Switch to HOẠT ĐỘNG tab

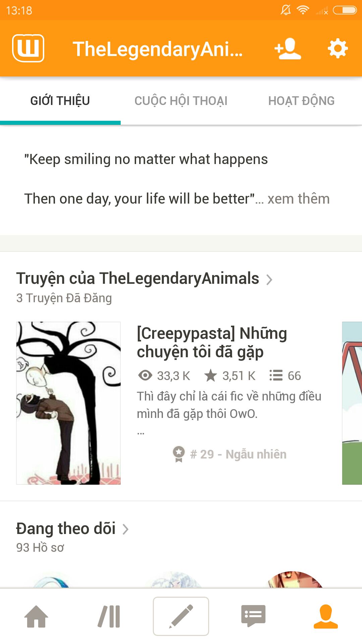pos(302,101)
